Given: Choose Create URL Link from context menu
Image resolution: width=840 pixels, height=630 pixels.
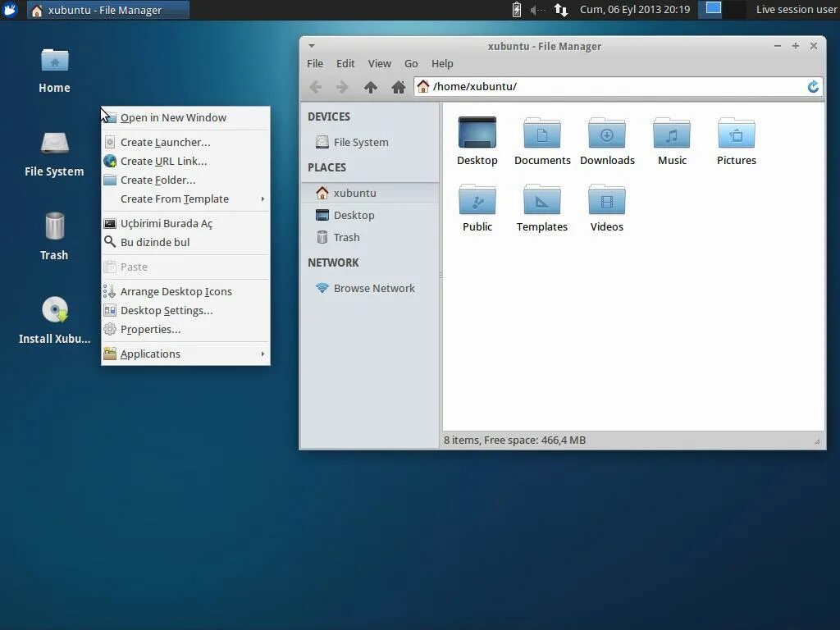Looking at the screenshot, I should click(x=186, y=162).
